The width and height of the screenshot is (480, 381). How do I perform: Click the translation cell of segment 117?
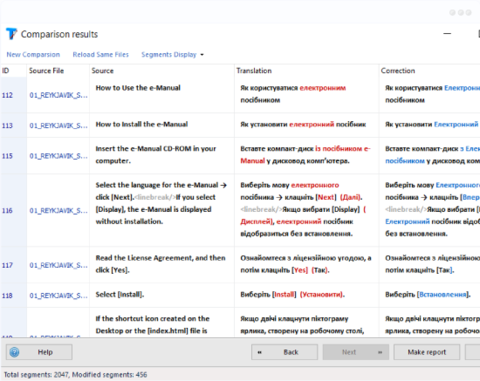306,265
